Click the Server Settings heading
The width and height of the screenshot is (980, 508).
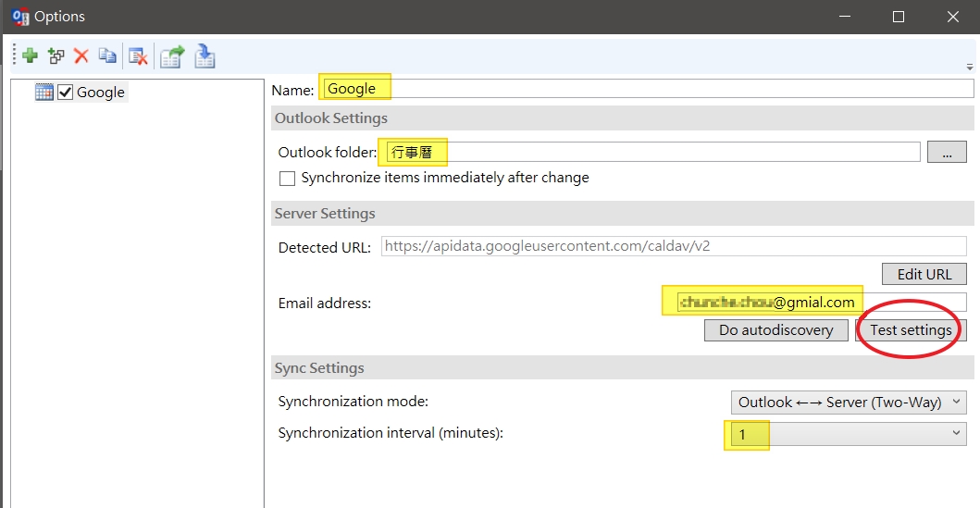point(325,214)
